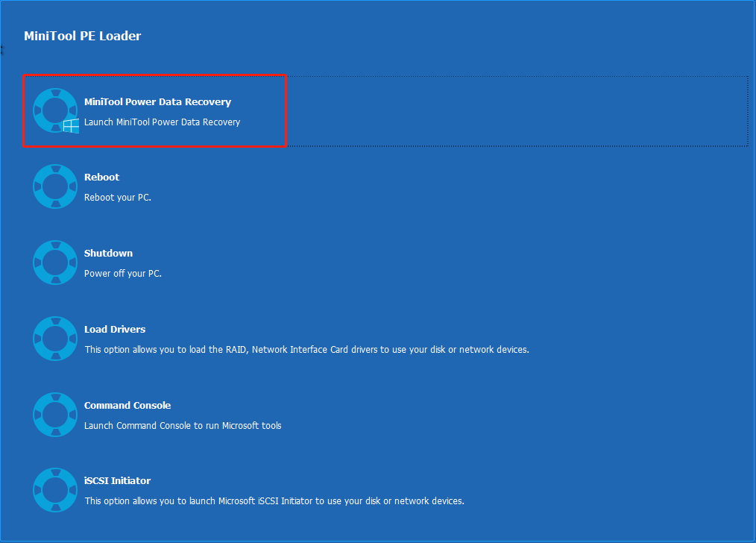Click the Command Console circular icon
756x543 pixels.
click(x=54, y=415)
